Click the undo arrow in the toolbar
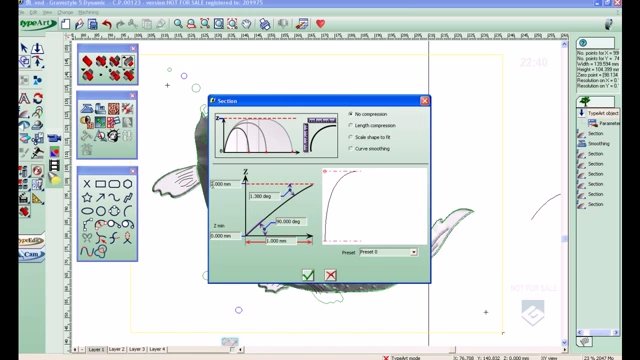The image size is (640, 360). [107, 24]
